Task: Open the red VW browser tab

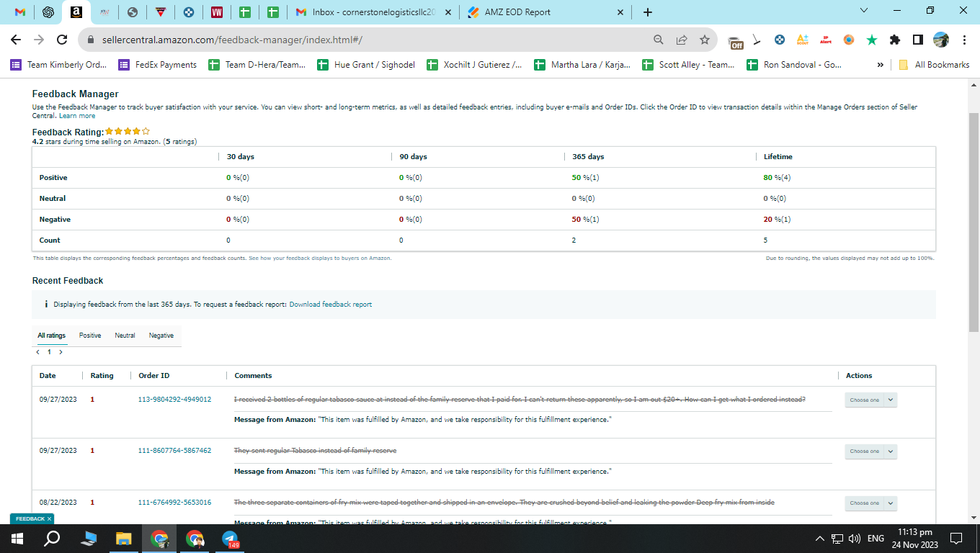Action: click(217, 12)
